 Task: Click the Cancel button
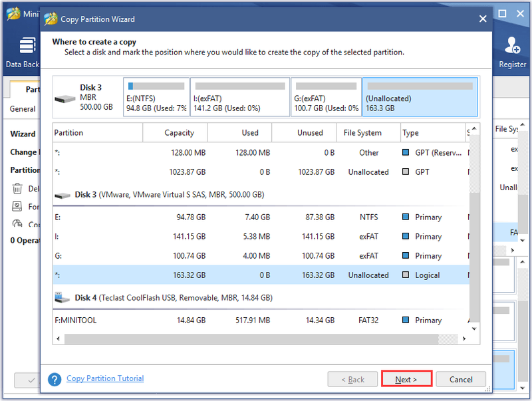coord(461,379)
